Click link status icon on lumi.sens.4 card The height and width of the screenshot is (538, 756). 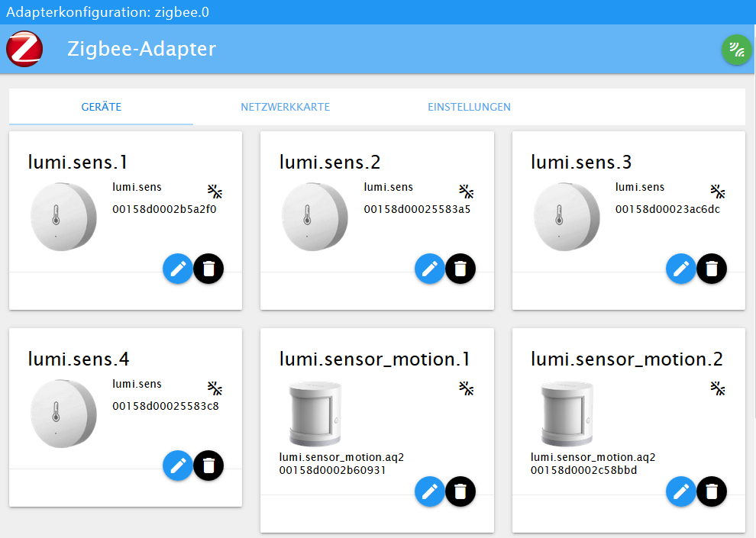coord(215,388)
